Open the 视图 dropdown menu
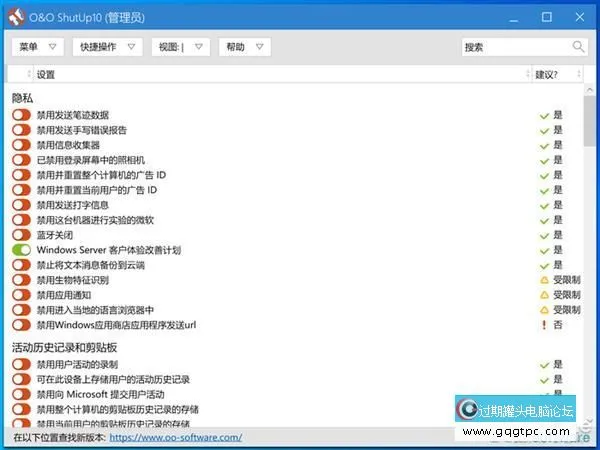This screenshot has width=600, height=450. (x=181, y=47)
